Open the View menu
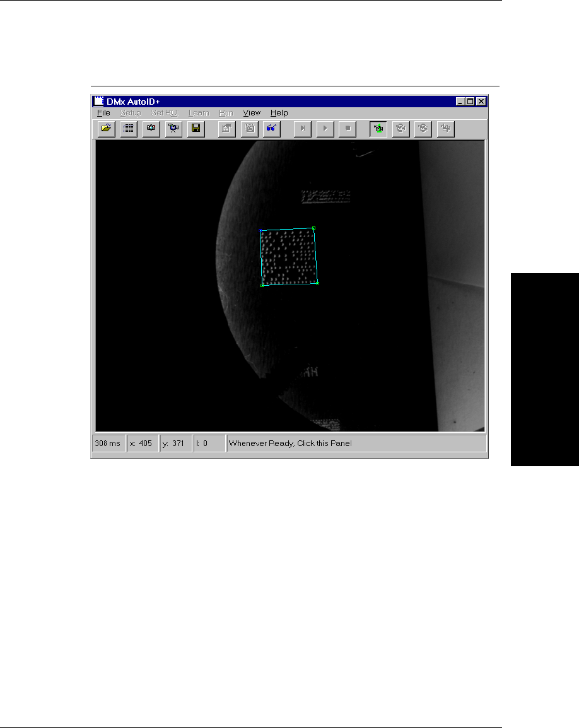This screenshot has width=579, height=728. click(252, 113)
